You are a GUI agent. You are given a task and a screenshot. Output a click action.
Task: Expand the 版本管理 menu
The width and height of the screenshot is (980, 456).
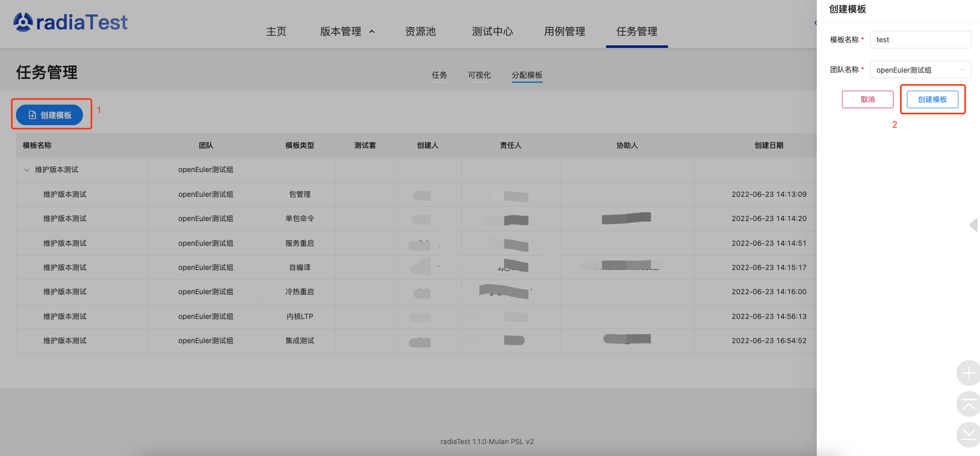point(347,31)
